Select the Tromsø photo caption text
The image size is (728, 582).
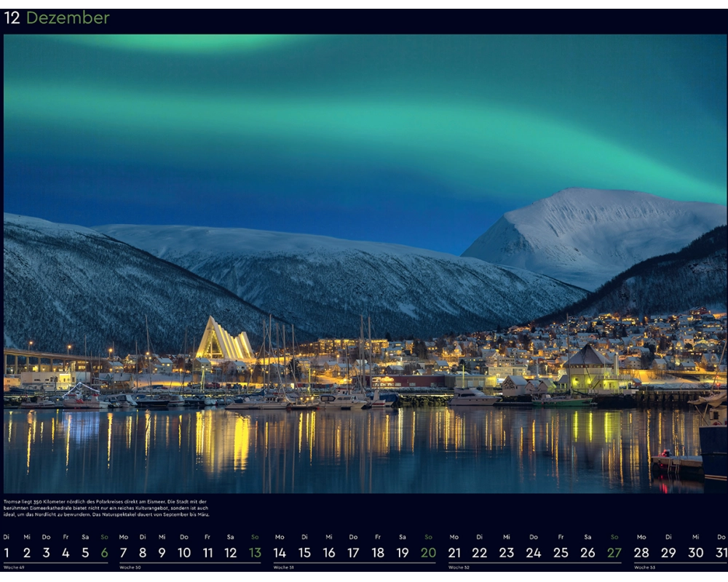coord(106,508)
